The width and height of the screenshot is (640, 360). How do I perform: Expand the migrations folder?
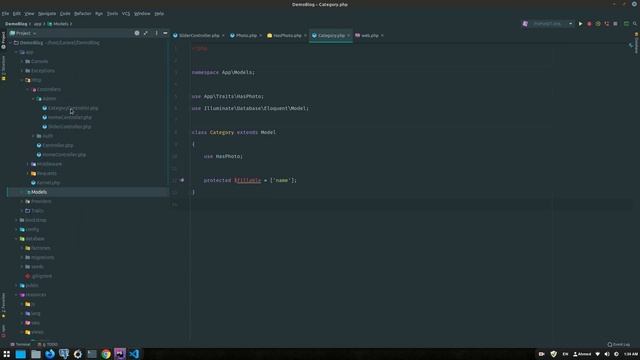(22, 258)
